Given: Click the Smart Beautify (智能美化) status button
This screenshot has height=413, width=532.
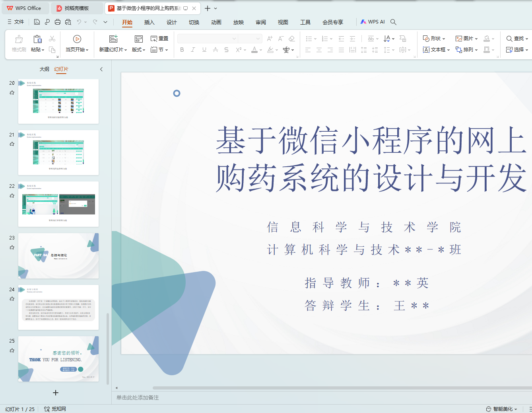Looking at the screenshot, I should coord(501,409).
